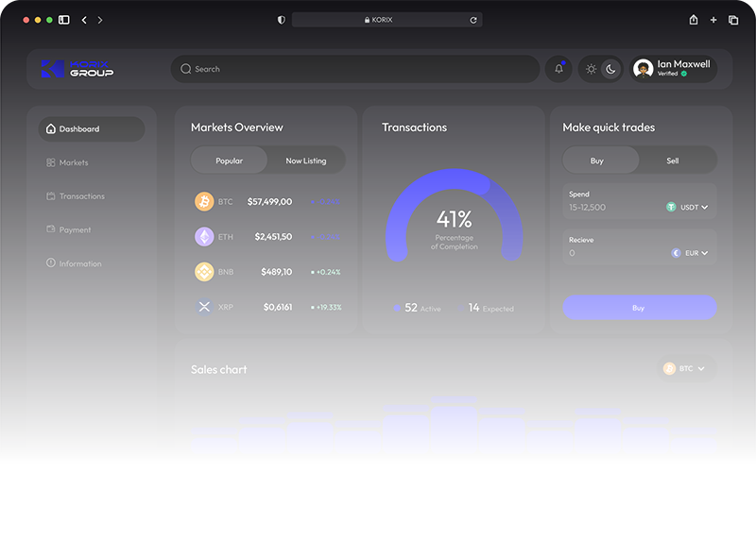This screenshot has height=541, width=756.
Task: Open a new browser tab
Action: [x=713, y=20]
